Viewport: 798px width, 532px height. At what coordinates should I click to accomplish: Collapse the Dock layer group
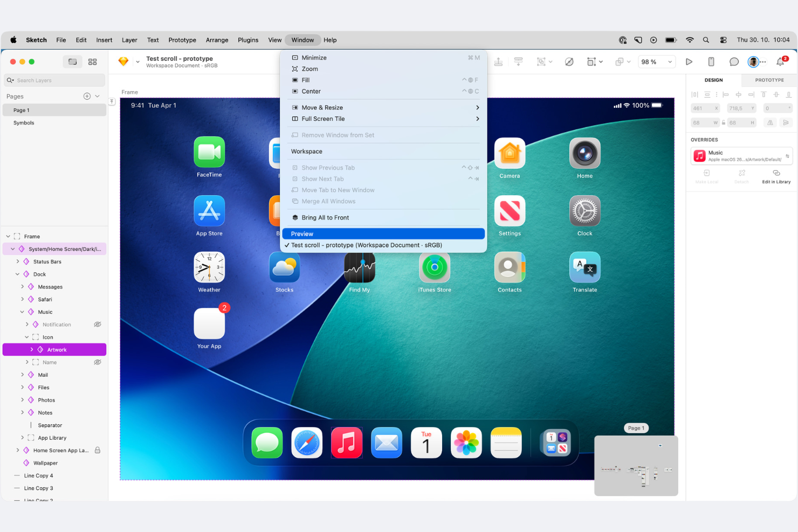(x=17, y=274)
